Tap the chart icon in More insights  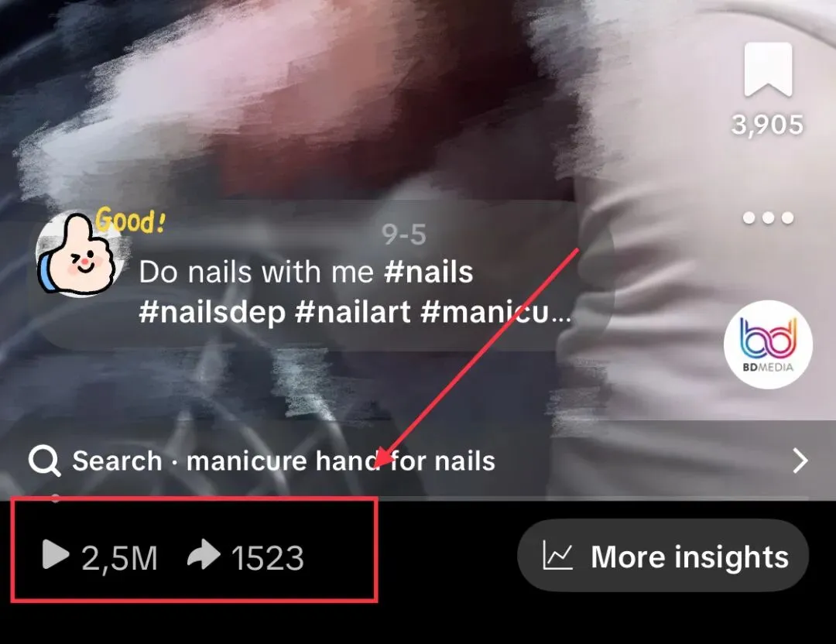click(x=557, y=555)
